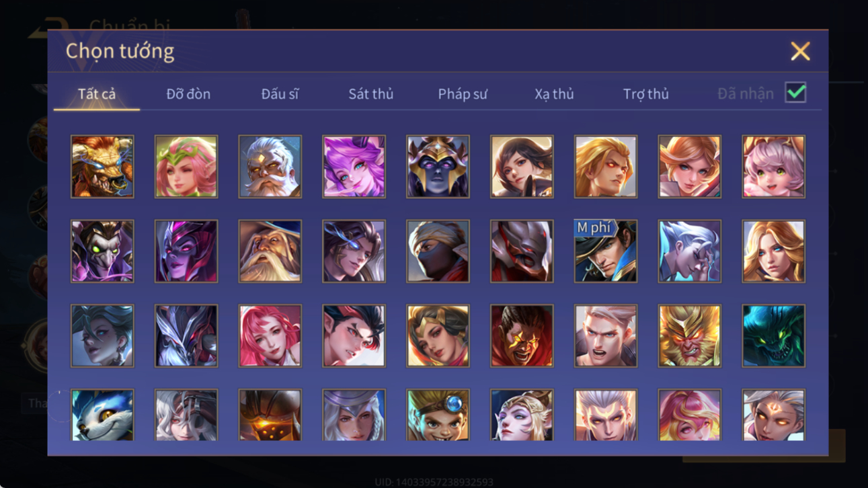Pick the pink-haired girl with green leaf crown
The width and height of the screenshot is (868, 488).
click(x=186, y=167)
